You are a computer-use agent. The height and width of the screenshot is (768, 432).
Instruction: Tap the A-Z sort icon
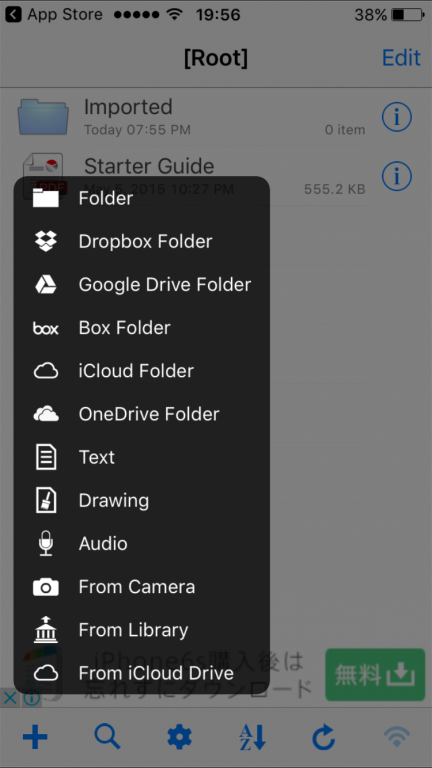(252, 737)
